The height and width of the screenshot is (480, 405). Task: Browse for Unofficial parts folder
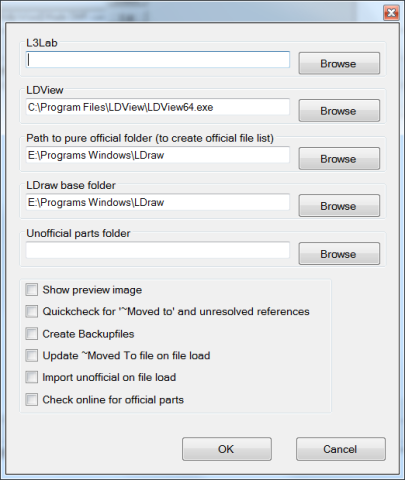(x=339, y=254)
